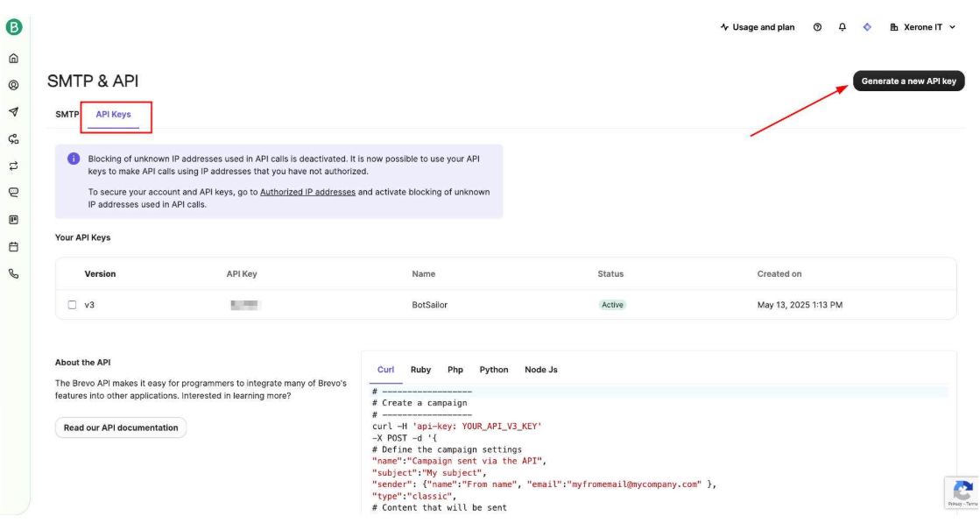Open the help question mark icon

817,27
